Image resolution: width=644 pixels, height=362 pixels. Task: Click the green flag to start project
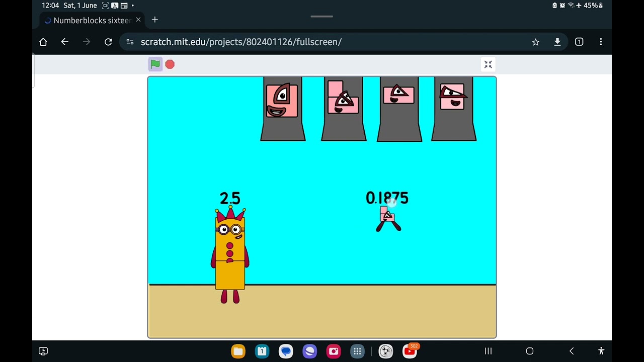[155, 64]
